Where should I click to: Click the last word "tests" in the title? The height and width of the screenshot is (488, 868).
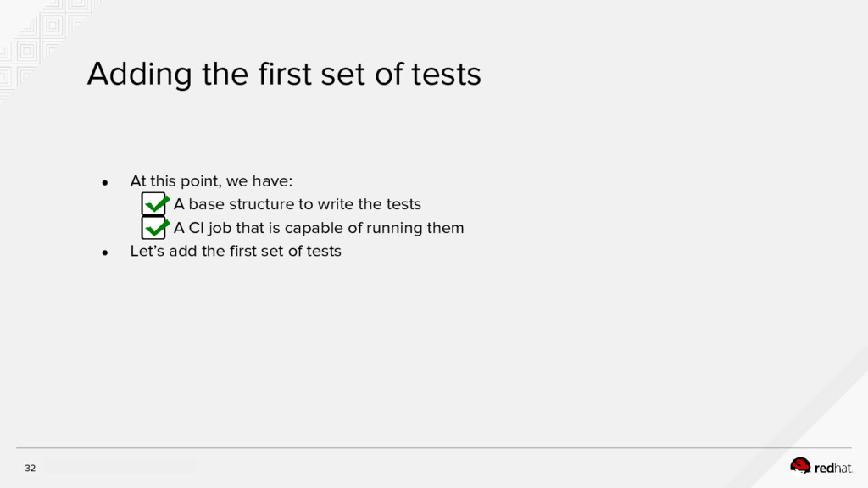(x=446, y=75)
